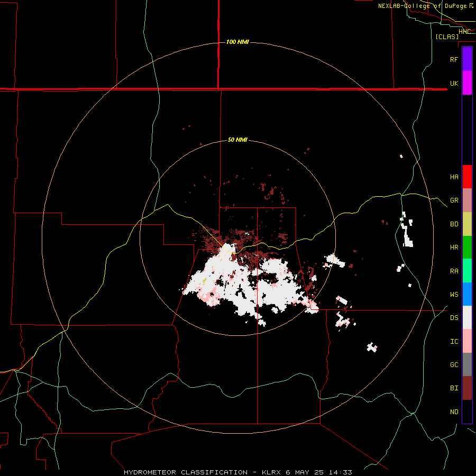Click the WS legend label
The image size is (476, 476).
454,294
